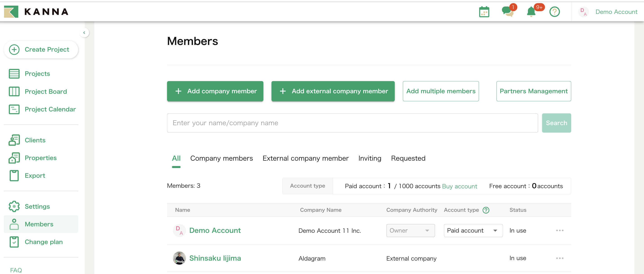The image size is (644, 274).
Task: Click Account type column help icon
Action: 486,210
